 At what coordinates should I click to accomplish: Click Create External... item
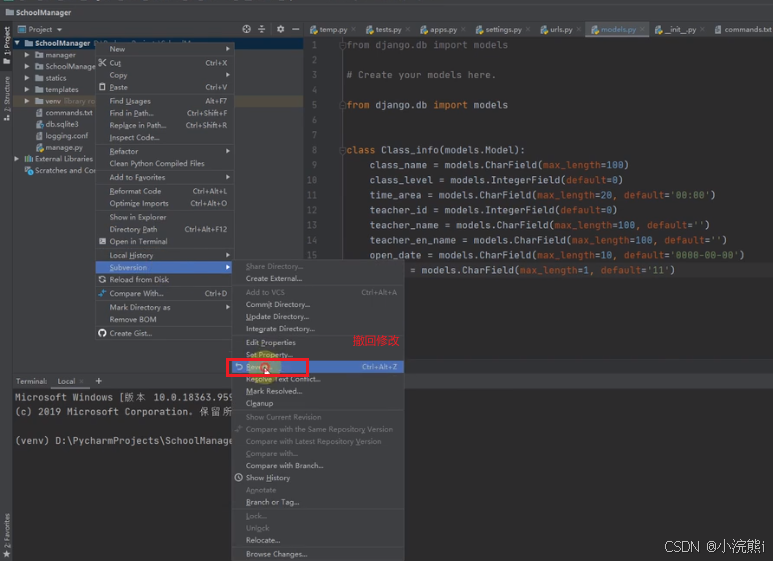click(x=318, y=278)
